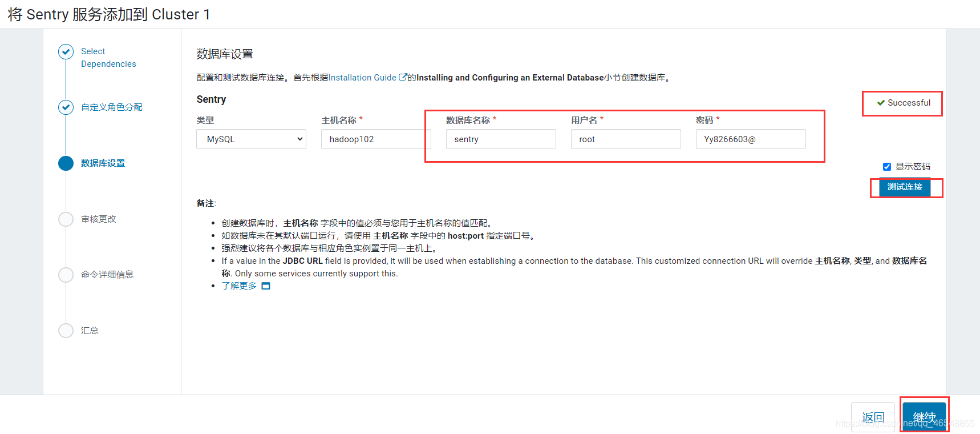Click the 汇总 step circle
980x434 pixels.
click(66, 331)
